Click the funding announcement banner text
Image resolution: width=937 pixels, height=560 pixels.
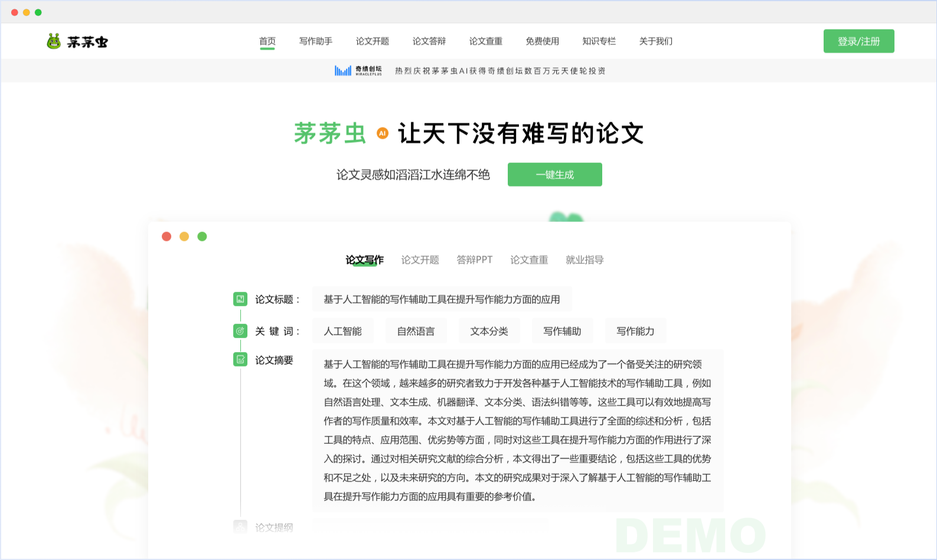click(x=500, y=71)
